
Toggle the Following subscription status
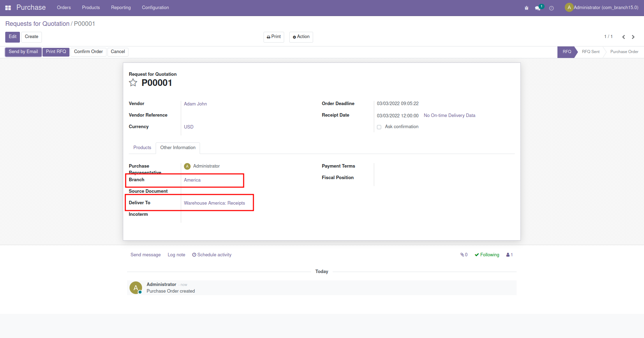coord(487,255)
